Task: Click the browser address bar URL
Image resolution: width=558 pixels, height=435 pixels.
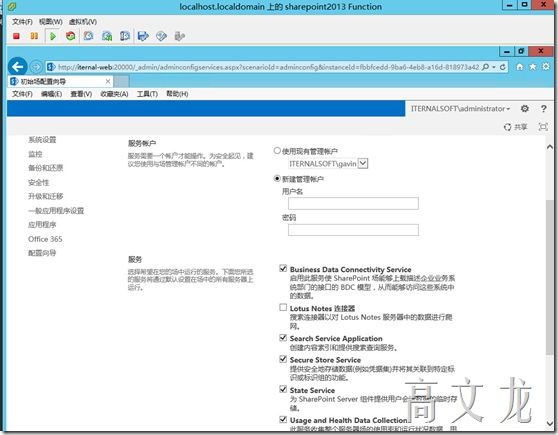Action: (268, 67)
